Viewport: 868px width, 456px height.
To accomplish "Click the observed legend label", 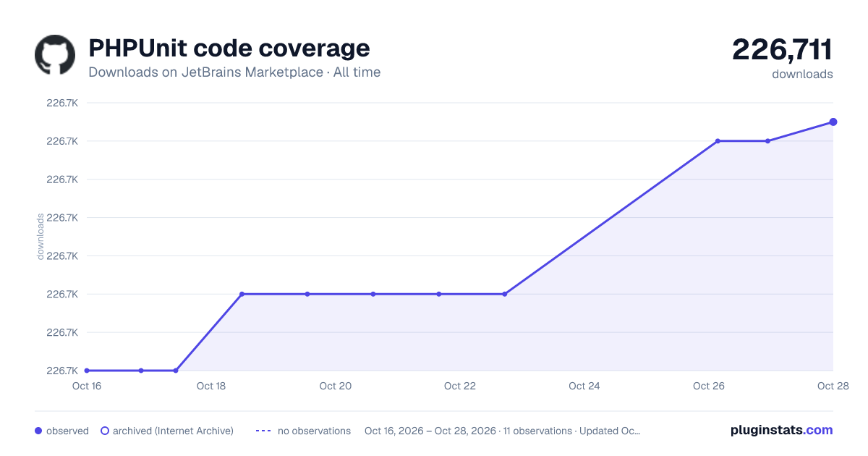I will point(67,431).
